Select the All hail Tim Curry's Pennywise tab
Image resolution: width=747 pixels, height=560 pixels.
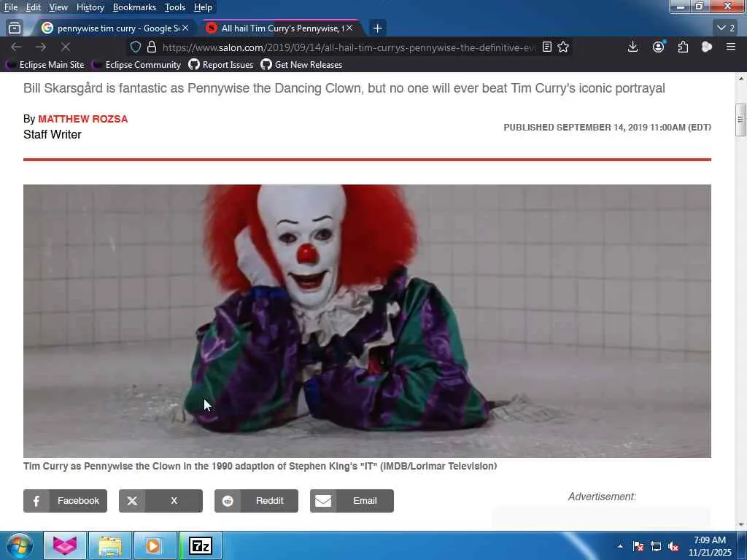[x=280, y=28]
